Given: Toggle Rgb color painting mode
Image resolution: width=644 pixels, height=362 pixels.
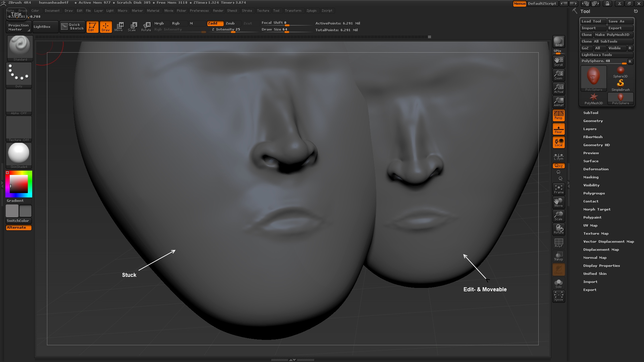Looking at the screenshot, I should [175, 23].
